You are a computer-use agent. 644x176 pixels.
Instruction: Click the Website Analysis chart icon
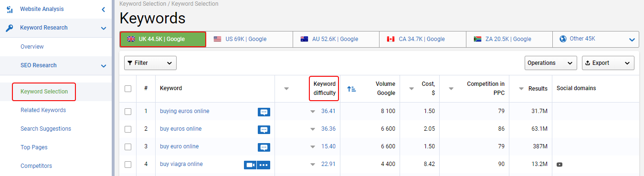click(x=10, y=9)
